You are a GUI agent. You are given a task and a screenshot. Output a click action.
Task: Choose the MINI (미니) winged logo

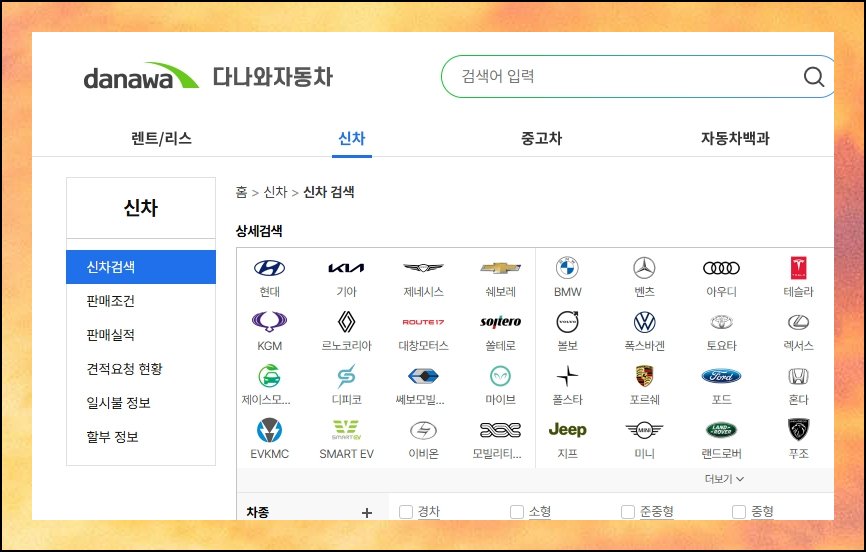tap(644, 429)
